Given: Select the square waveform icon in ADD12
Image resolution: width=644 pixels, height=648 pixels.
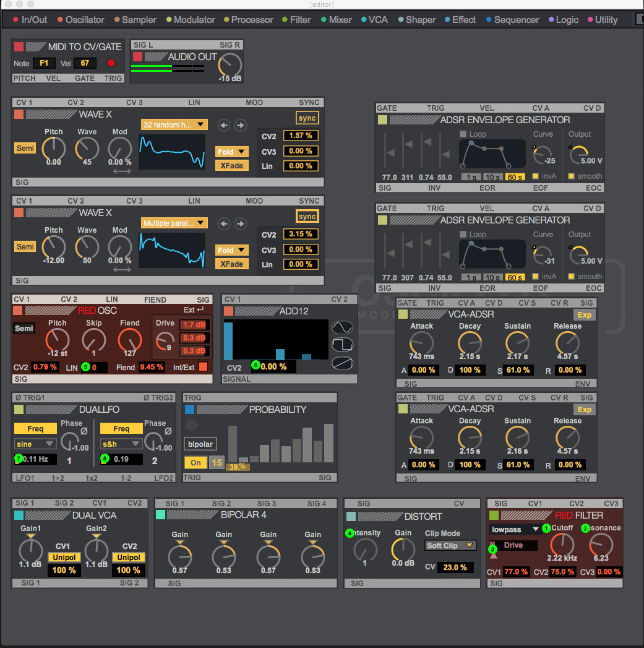Looking at the screenshot, I should click(341, 345).
